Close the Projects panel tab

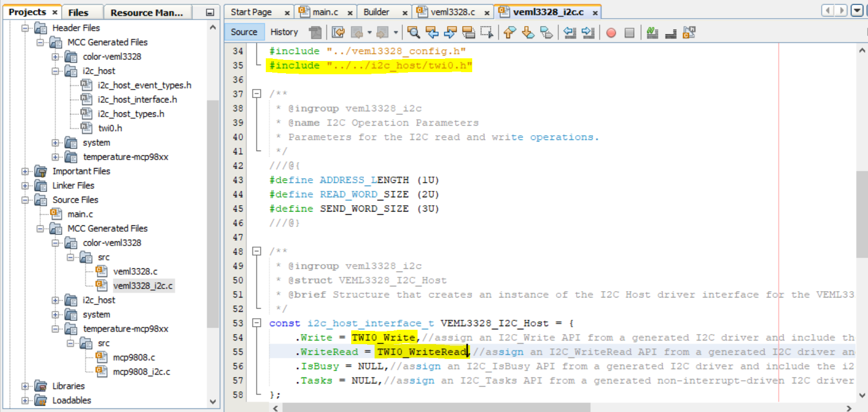click(55, 12)
